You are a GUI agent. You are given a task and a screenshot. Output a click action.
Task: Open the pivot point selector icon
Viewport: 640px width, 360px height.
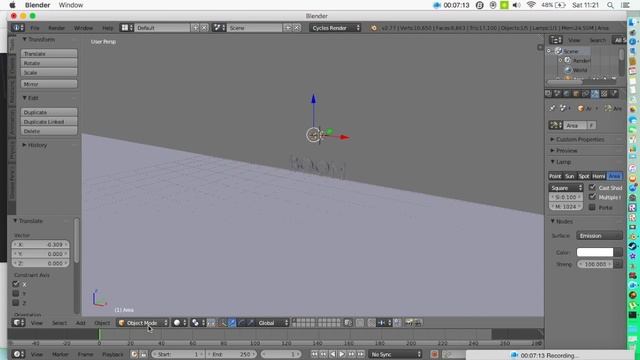click(197, 322)
